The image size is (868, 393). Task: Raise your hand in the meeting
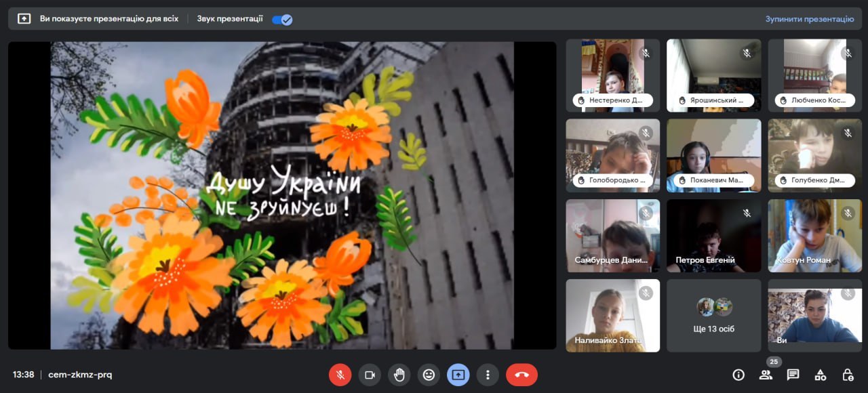[x=399, y=375]
